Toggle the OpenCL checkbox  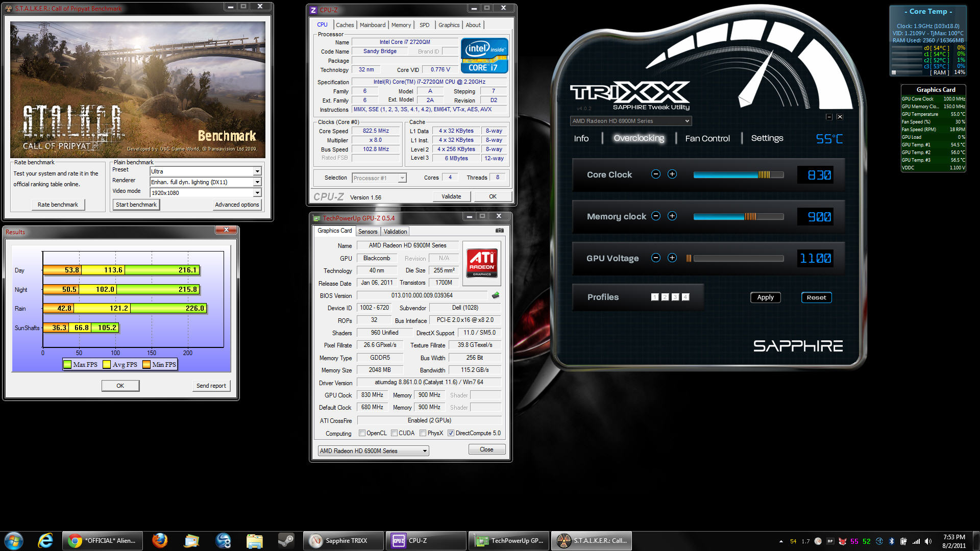pyautogui.click(x=362, y=433)
